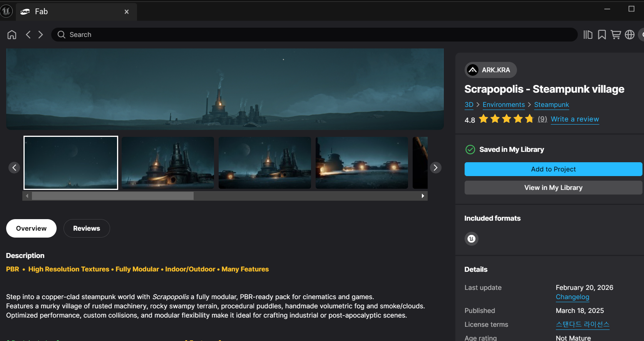Open the Environments breadcrumb link
This screenshot has width=644, height=341.
[x=503, y=105]
